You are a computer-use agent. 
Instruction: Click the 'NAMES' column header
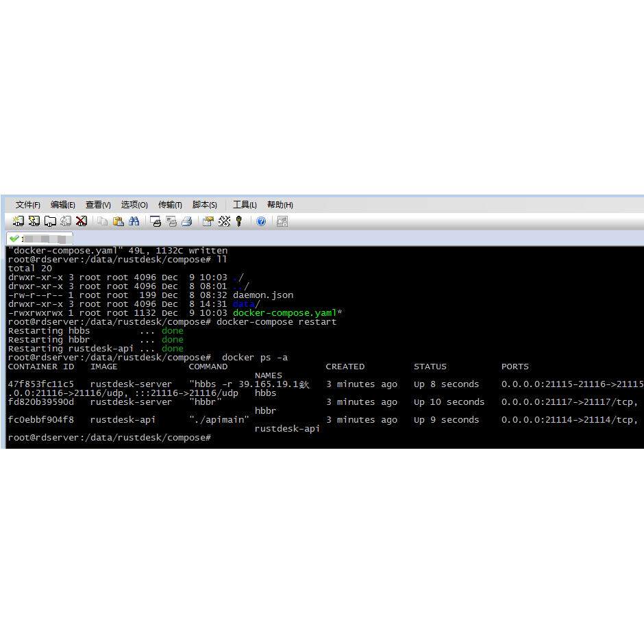pos(268,375)
